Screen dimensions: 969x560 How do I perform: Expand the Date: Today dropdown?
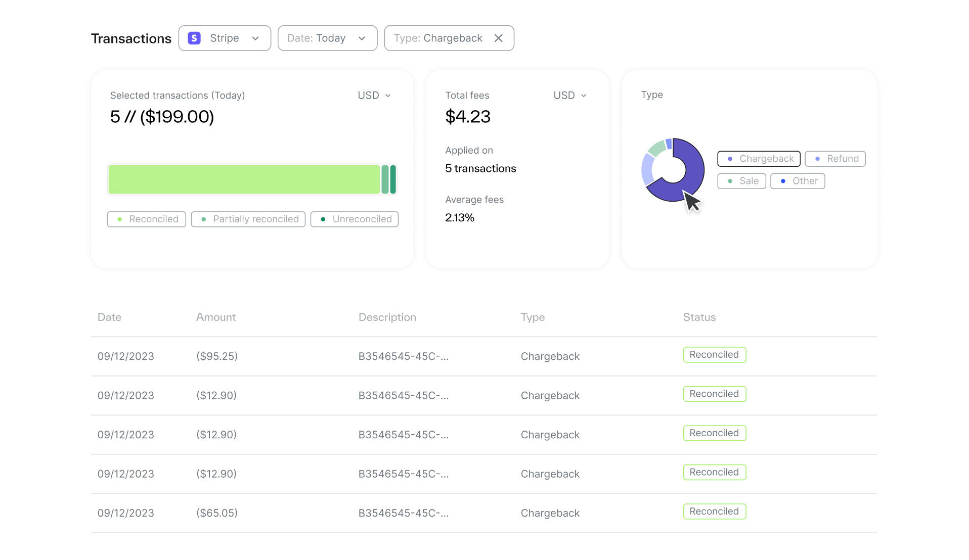click(x=327, y=38)
